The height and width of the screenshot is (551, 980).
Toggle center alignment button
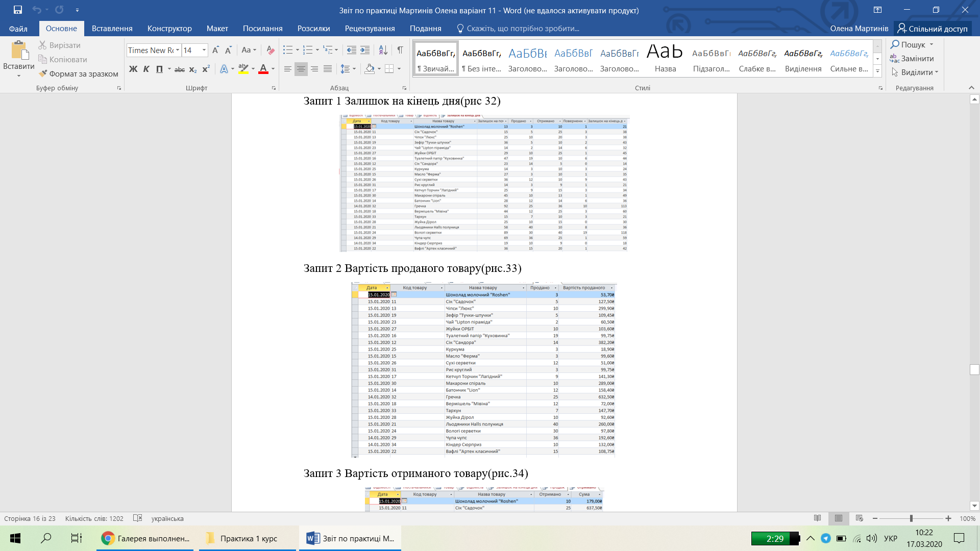coord(301,69)
